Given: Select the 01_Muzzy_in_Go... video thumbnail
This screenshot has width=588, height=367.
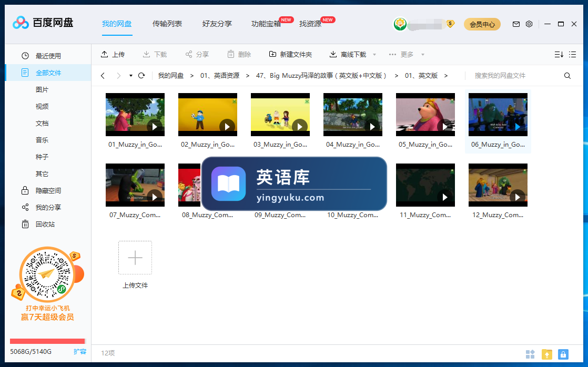Looking at the screenshot, I should click(x=135, y=115).
